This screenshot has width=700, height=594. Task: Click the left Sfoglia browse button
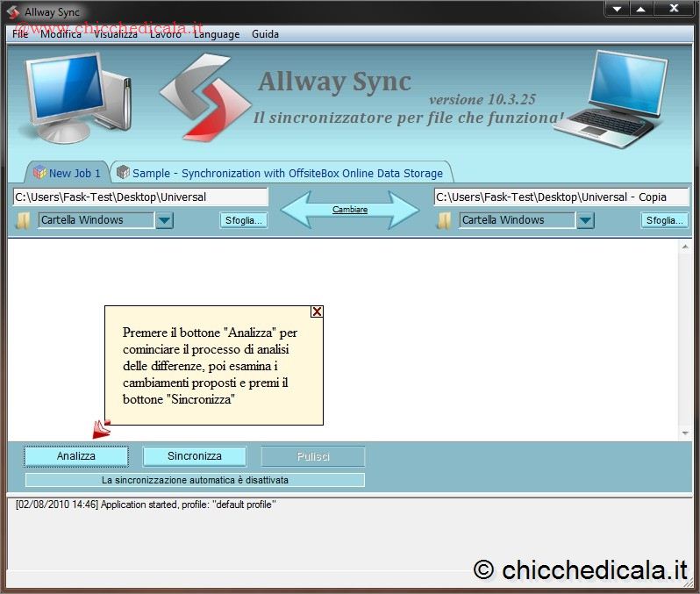(x=243, y=220)
